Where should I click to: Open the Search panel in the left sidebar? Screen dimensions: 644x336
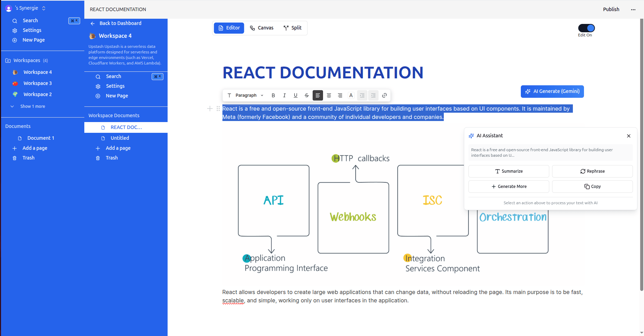[x=30, y=20]
